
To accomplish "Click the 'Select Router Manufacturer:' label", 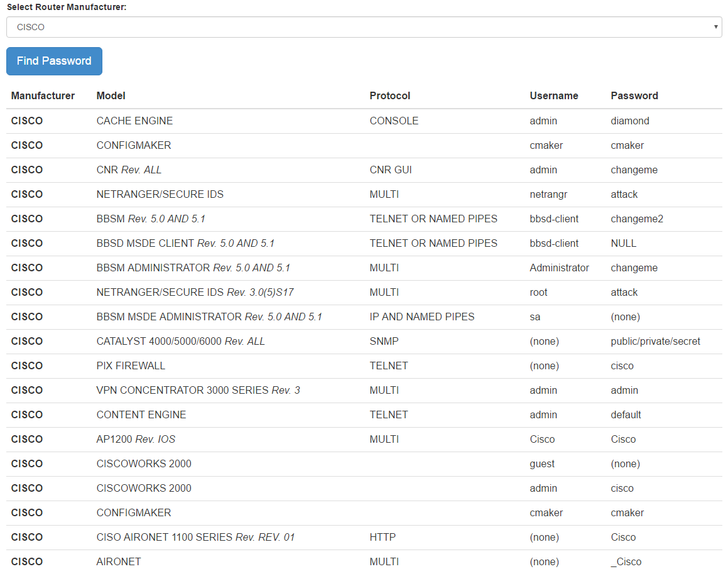I will [67, 7].
